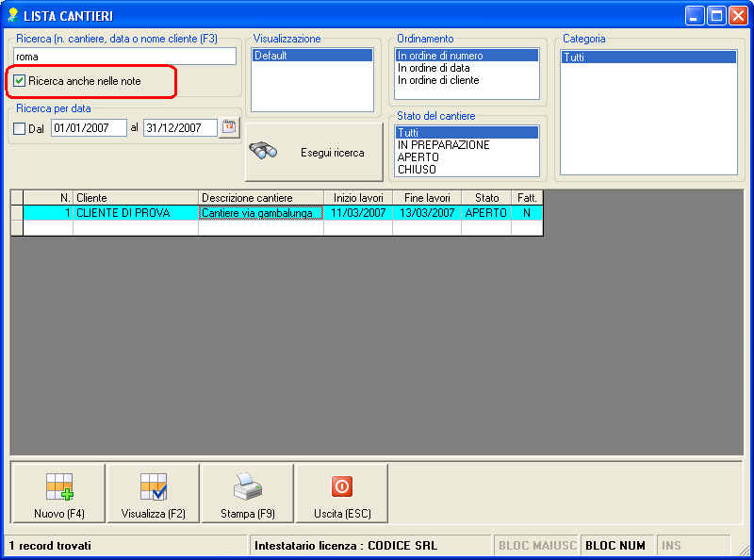Select 'Tutti' in Stato del cantiere

[x=467, y=132]
